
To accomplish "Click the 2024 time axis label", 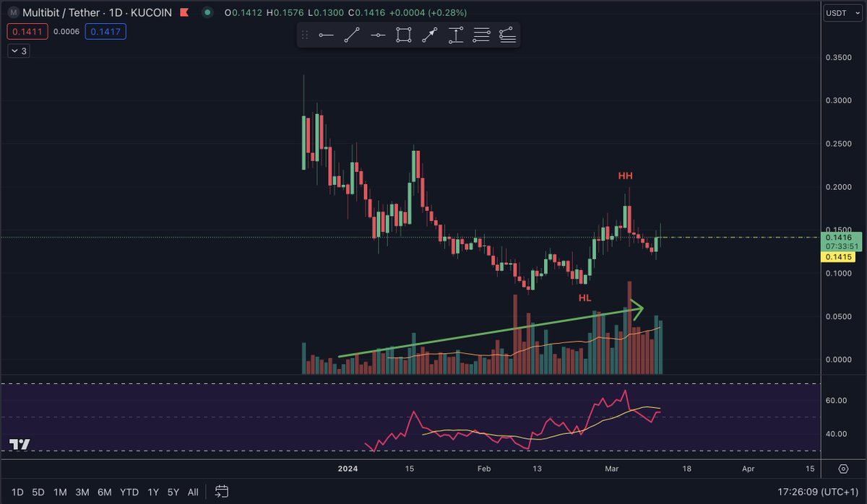I will 348,469.
